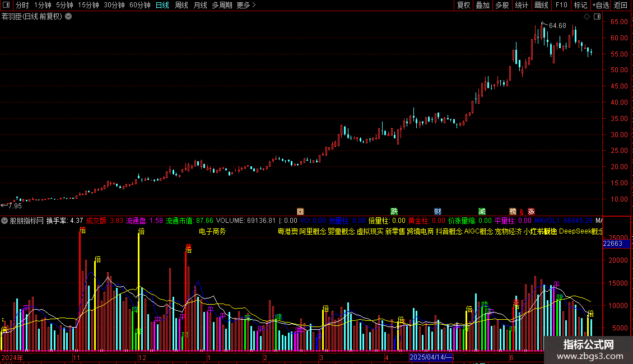This screenshot has width=633, height=364.
Task: Click the diamond marker icon above price axis
Action: pyautogui.click(x=587, y=17)
